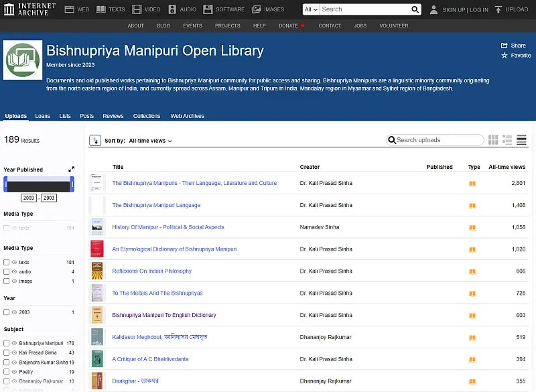Check the Poetry subject filter

[6, 372]
